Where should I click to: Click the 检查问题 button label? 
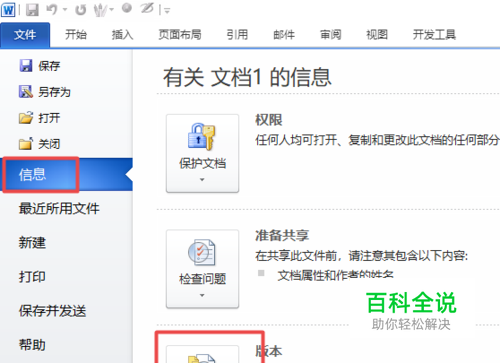click(202, 279)
